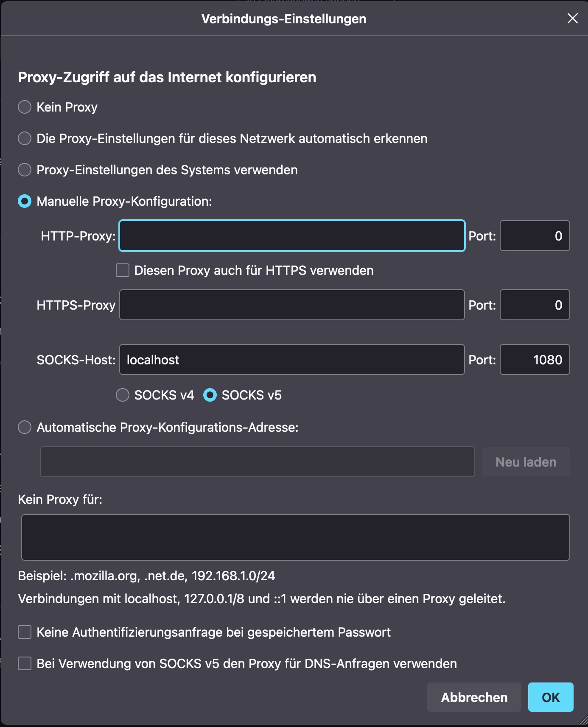The height and width of the screenshot is (727, 588).
Task: Enable Diesen Proxy auch für HTTPS verwenden
Action: (123, 270)
